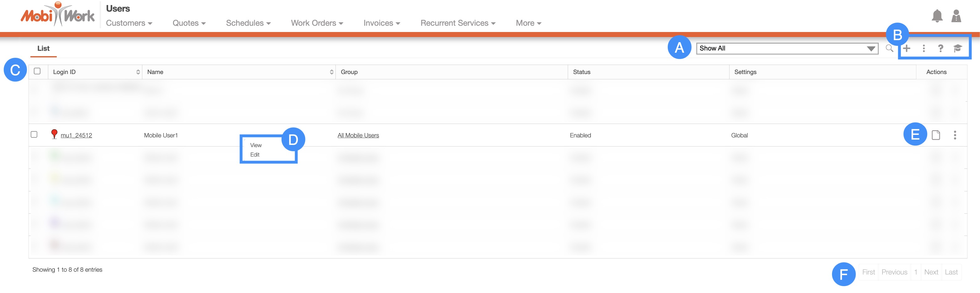Click the plus icon to add user
980x293 pixels.
[907, 48]
